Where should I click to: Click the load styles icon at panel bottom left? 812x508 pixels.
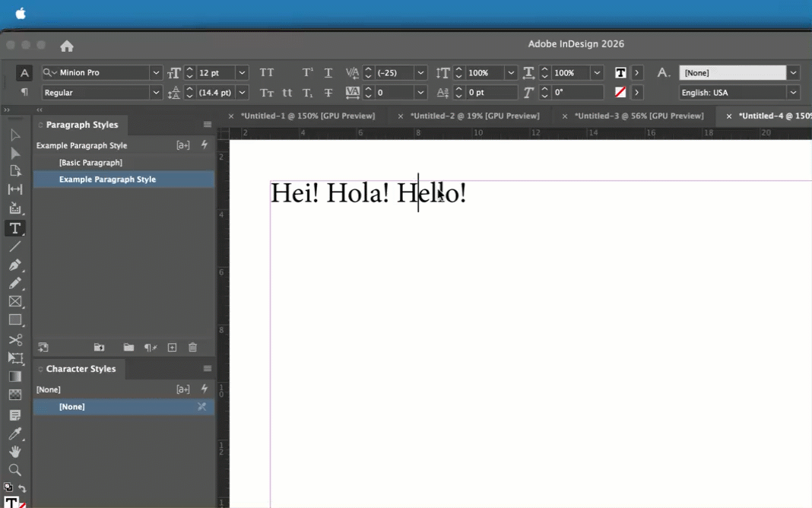(43, 348)
